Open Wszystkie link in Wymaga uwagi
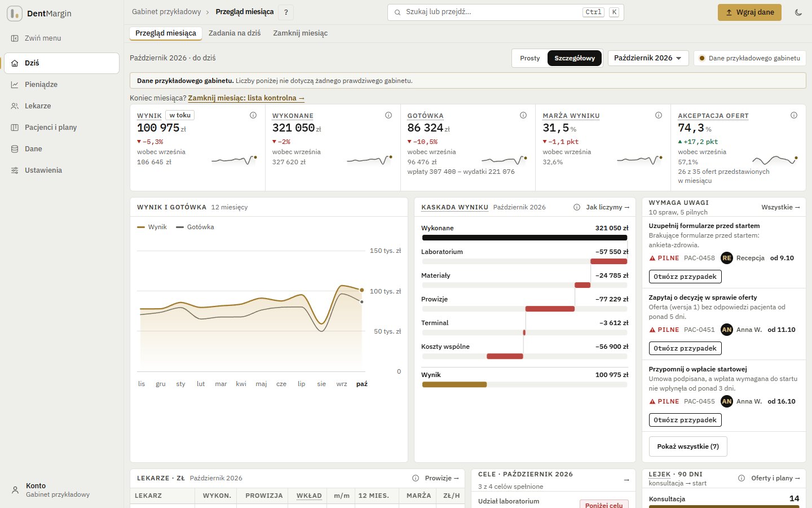 coord(780,207)
